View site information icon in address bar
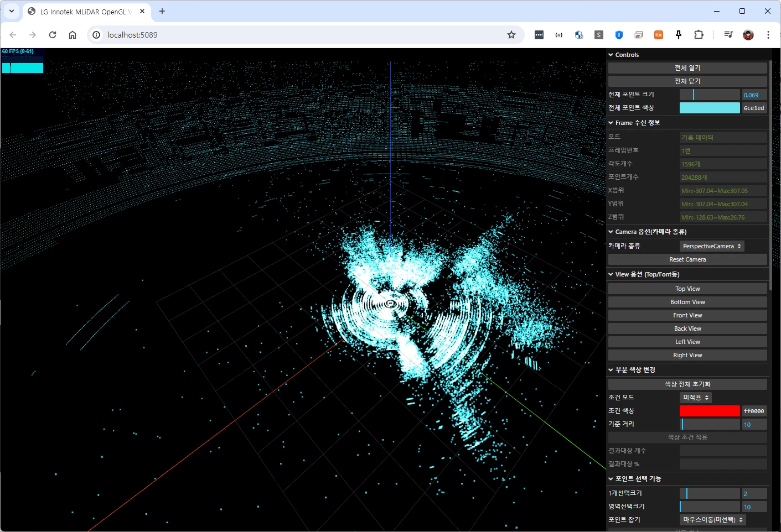The height and width of the screenshot is (532, 781). click(96, 35)
